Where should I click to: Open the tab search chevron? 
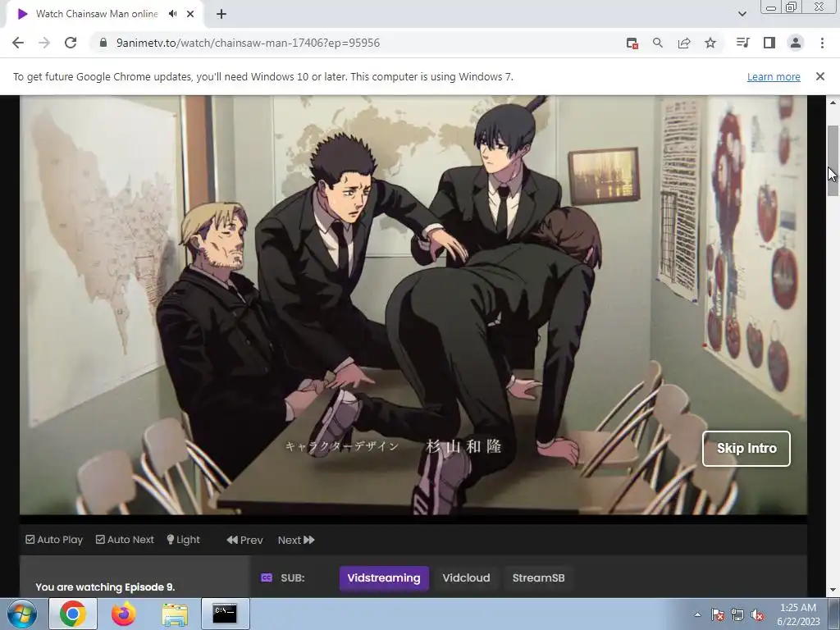click(x=742, y=14)
